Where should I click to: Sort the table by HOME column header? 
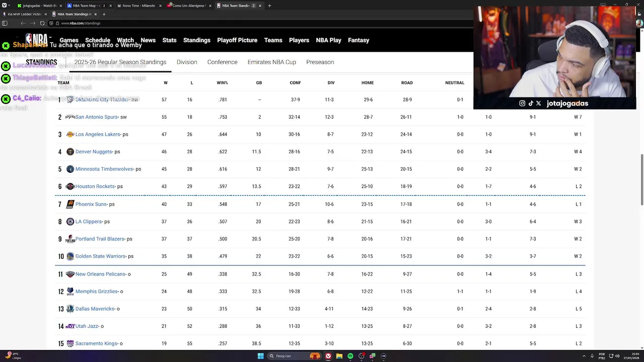click(x=367, y=83)
